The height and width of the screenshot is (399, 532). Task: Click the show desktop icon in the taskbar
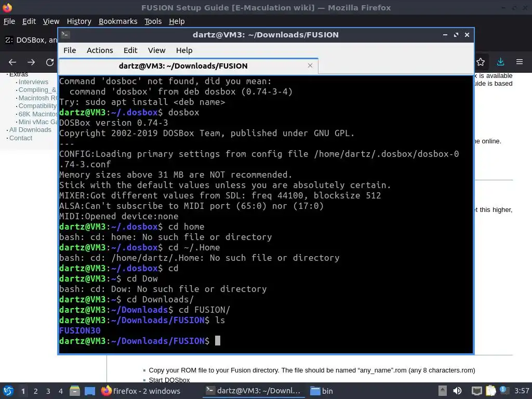click(89, 391)
